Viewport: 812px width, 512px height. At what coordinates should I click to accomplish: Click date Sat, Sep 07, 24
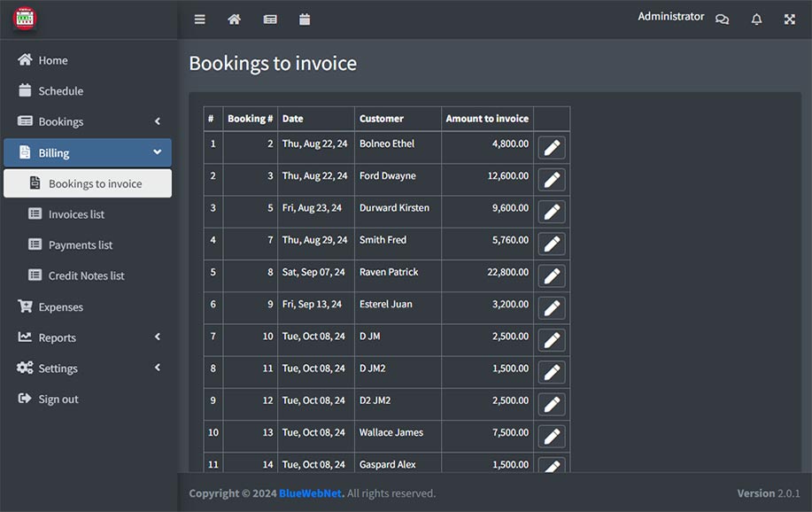pyautogui.click(x=313, y=272)
